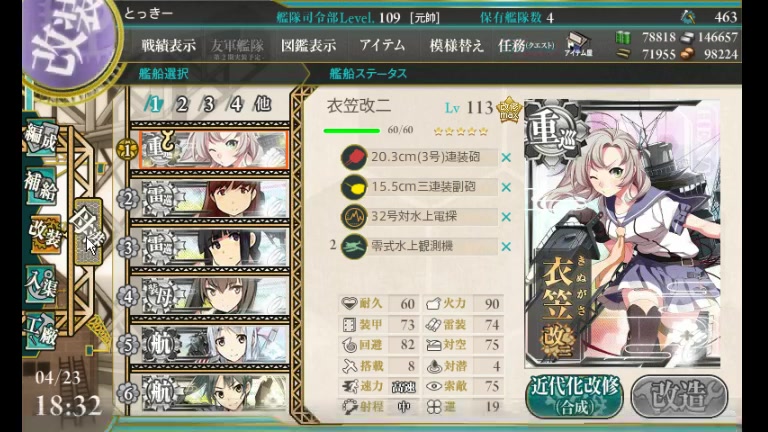Click the 零式水上観測機 seaplane icon
This screenshot has width=768, height=432.
point(354,246)
